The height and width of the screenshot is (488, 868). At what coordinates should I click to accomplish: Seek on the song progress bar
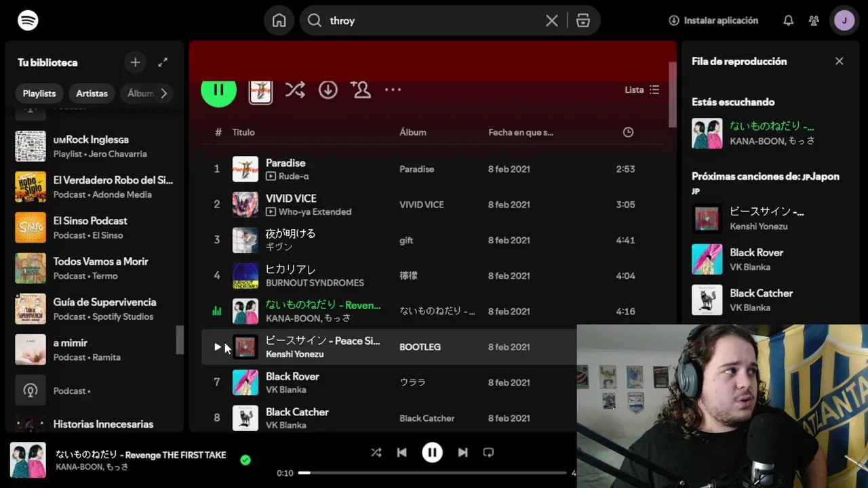tap(432, 472)
